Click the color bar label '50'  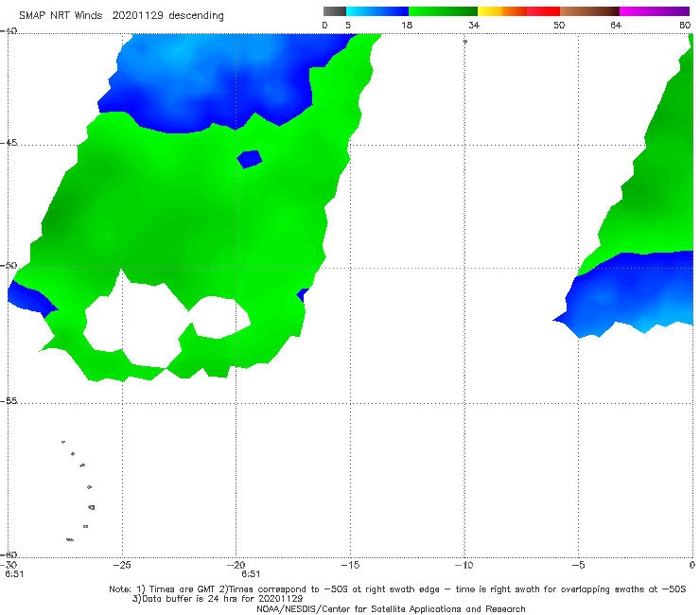559,26
